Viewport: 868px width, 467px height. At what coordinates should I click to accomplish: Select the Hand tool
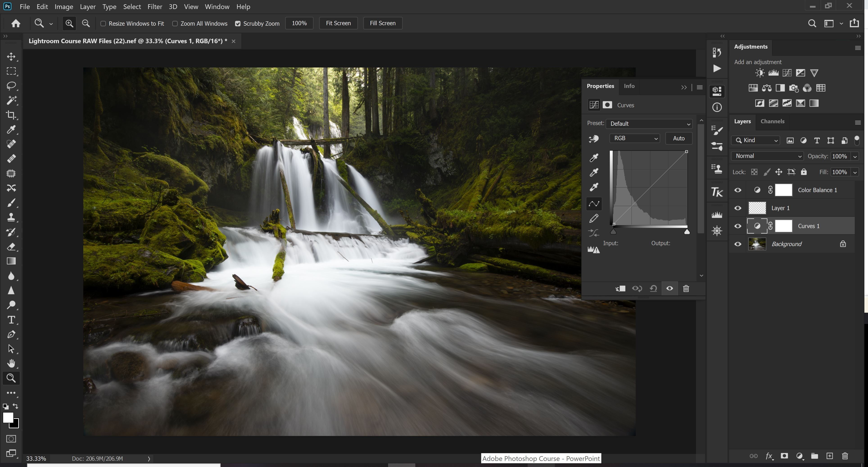point(11,363)
